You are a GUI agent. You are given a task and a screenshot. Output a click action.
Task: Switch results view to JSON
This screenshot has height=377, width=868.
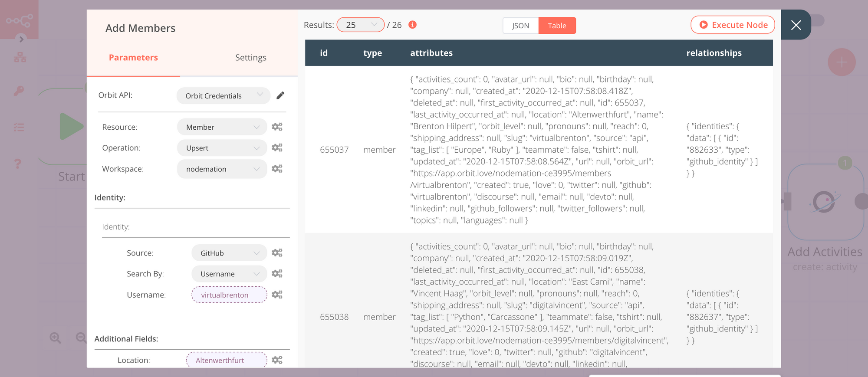(x=520, y=26)
